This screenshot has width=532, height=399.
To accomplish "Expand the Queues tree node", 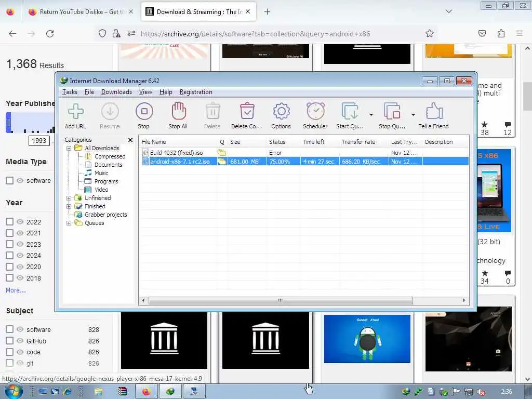I will [69, 223].
